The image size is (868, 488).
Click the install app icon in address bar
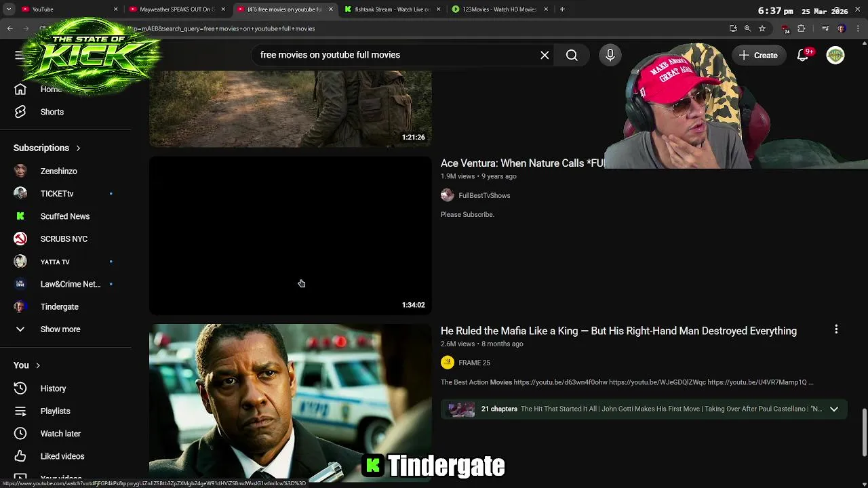pos(733,28)
